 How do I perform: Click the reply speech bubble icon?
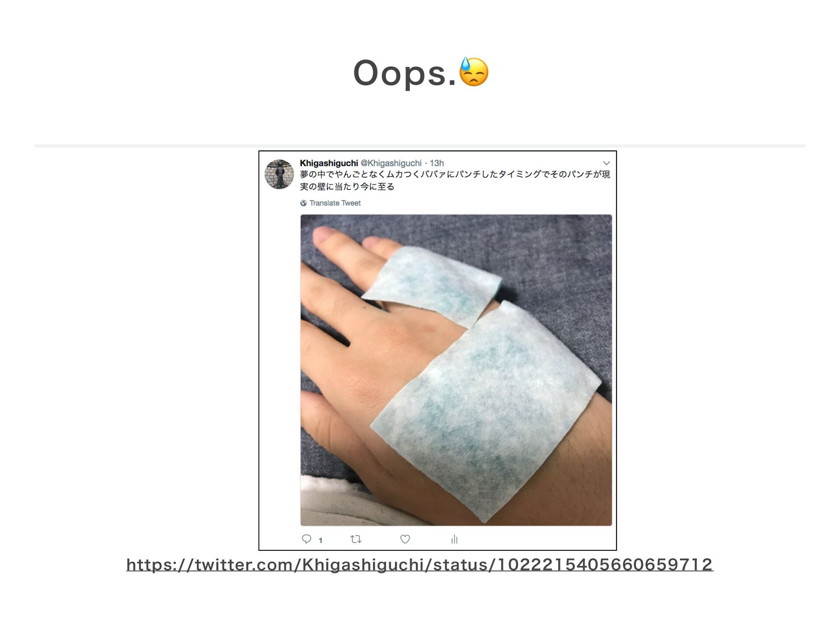[307, 539]
